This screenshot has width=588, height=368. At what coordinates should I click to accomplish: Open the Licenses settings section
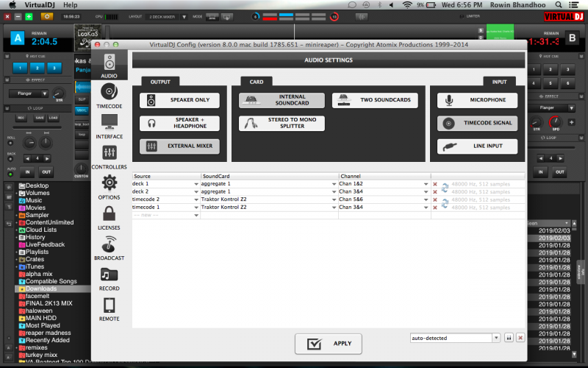point(109,218)
